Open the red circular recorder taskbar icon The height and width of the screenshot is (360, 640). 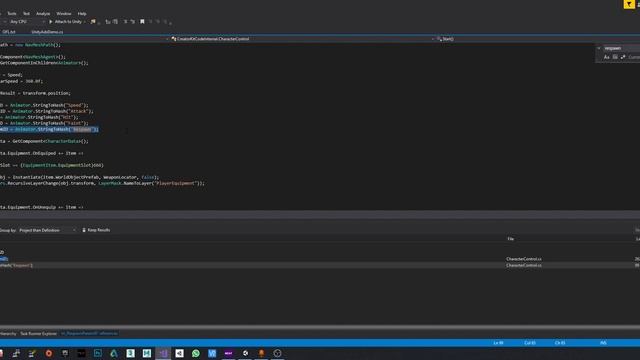click(x=49, y=353)
